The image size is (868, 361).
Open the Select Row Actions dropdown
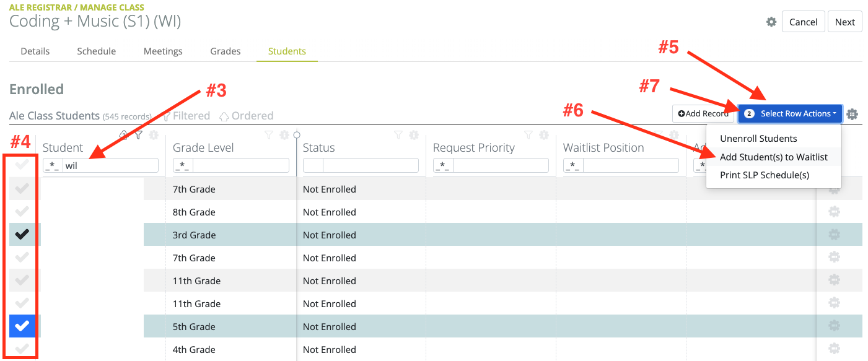(x=789, y=113)
